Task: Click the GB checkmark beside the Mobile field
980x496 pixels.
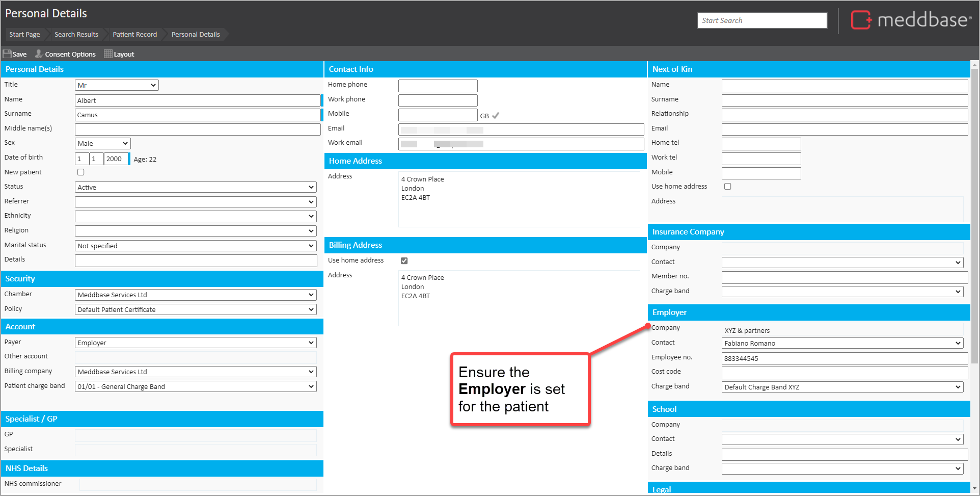Action: coord(496,115)
